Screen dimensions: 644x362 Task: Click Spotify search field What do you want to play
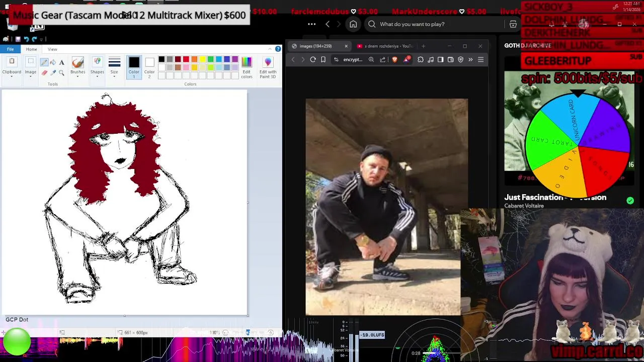[436, 24]
